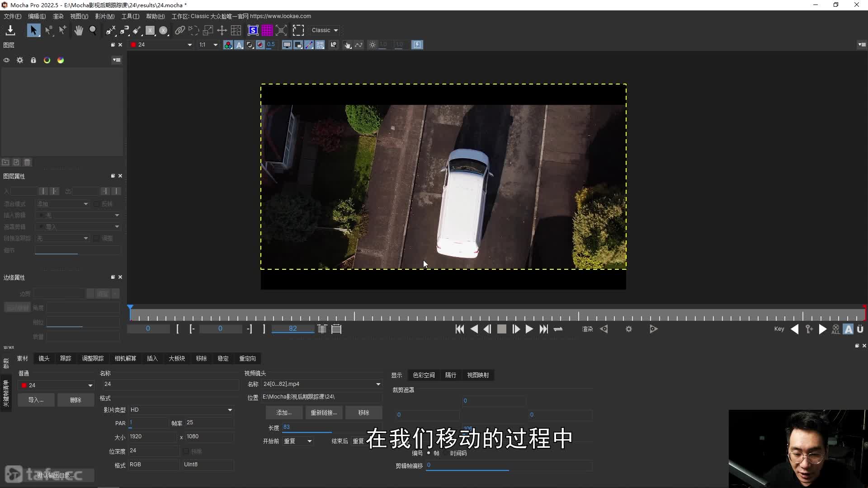The width and height of the screenshot is (868, 488).
Task: Open the viewer panel options menu at far right
Action: point(862,45)
